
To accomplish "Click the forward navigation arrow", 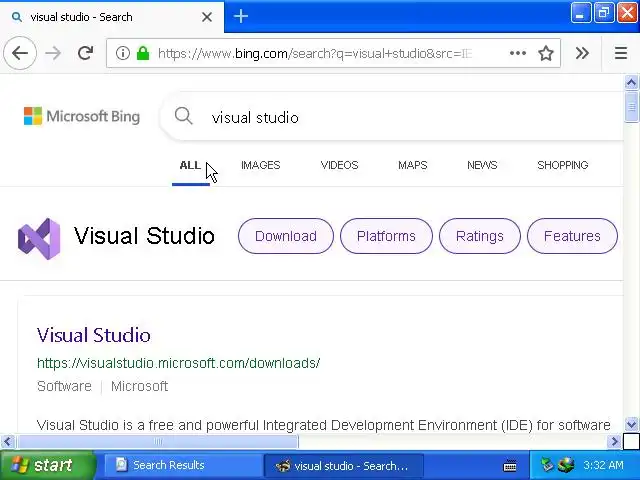I will [53, 53].
